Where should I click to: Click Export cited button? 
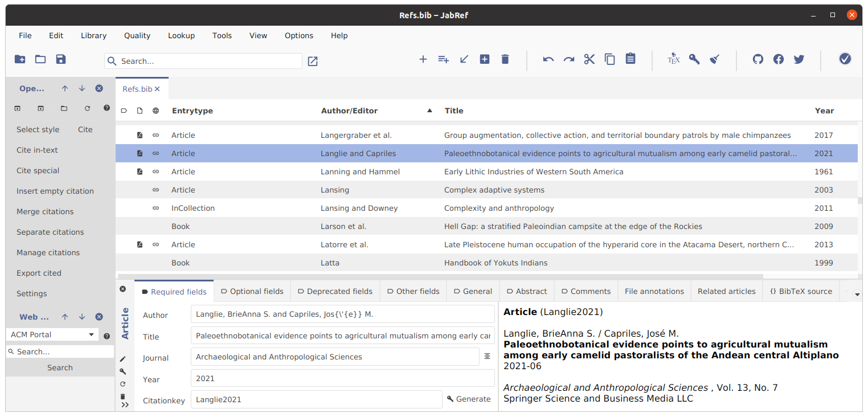point(39,273)
